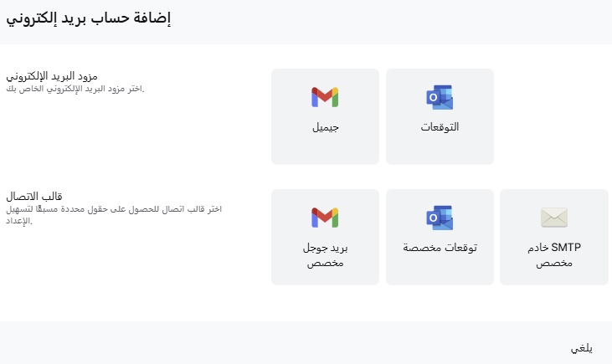The image size is (612, 364).
Task: Choose the توقعات مخصصة template label
Action: tap(440, 249)
